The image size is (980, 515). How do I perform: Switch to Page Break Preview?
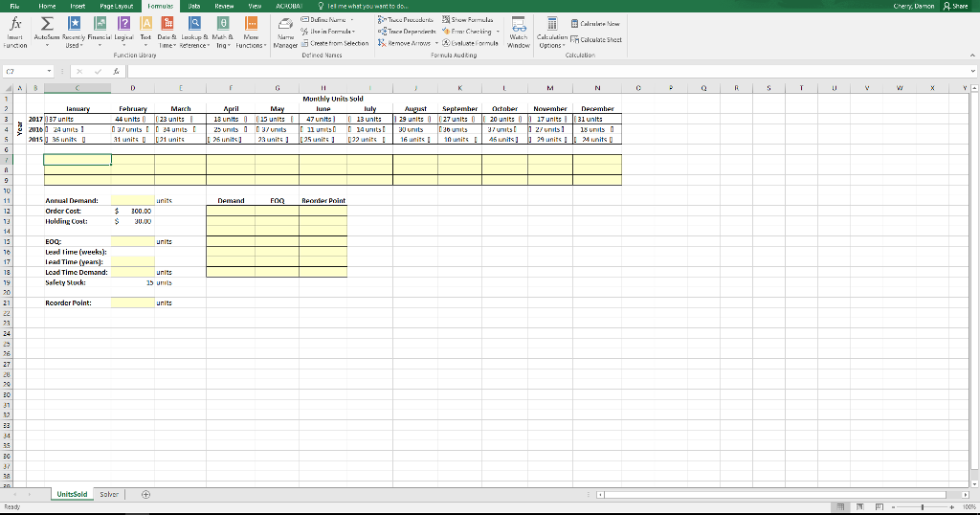click(880, 507)
